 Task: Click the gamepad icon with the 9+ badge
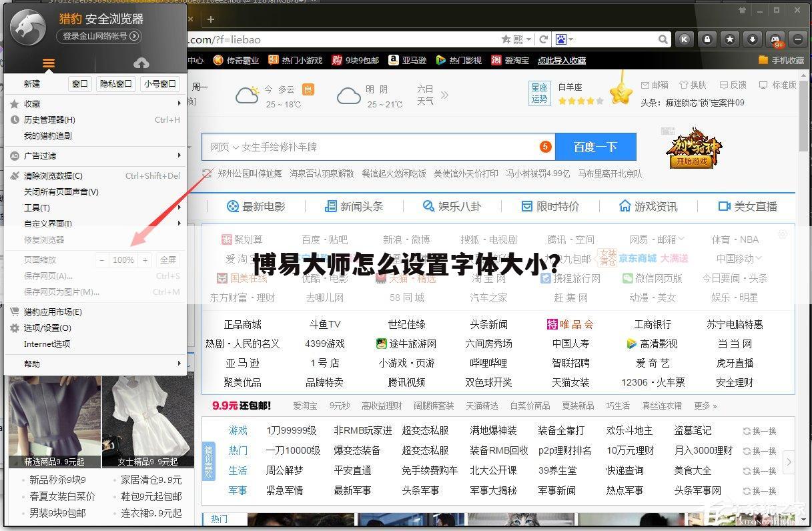click(775, 39)
